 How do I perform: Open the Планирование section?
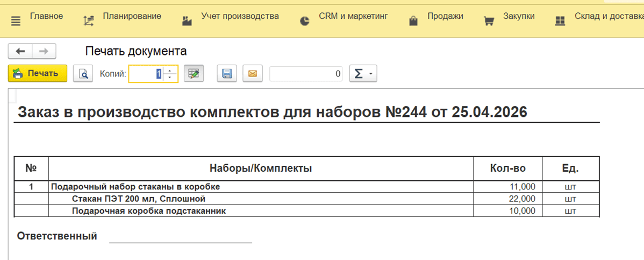[x=123, y=17]
